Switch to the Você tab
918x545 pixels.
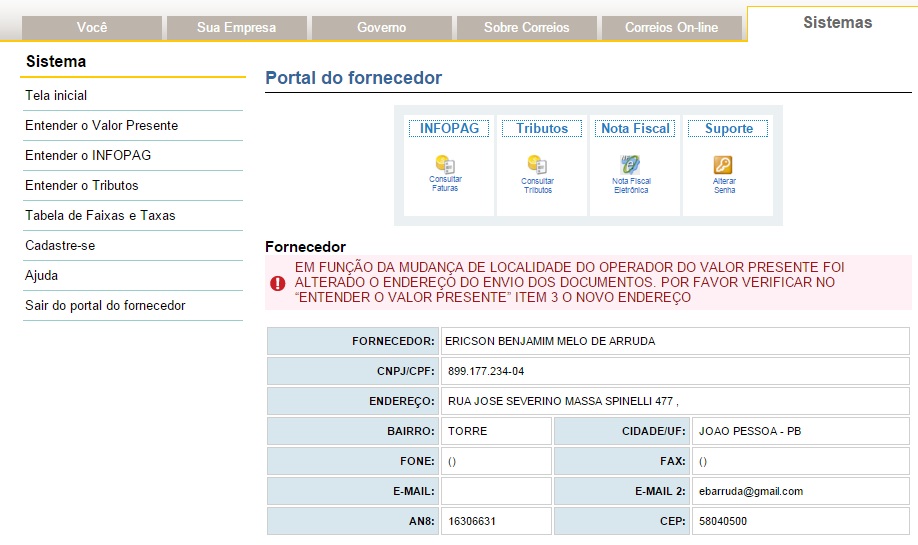(x=92, y=28)
